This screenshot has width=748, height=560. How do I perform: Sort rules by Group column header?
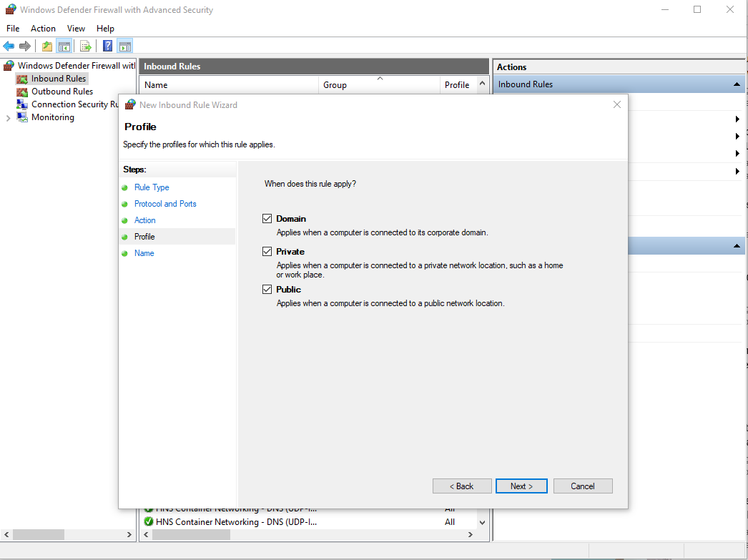[x=335, y=85]
